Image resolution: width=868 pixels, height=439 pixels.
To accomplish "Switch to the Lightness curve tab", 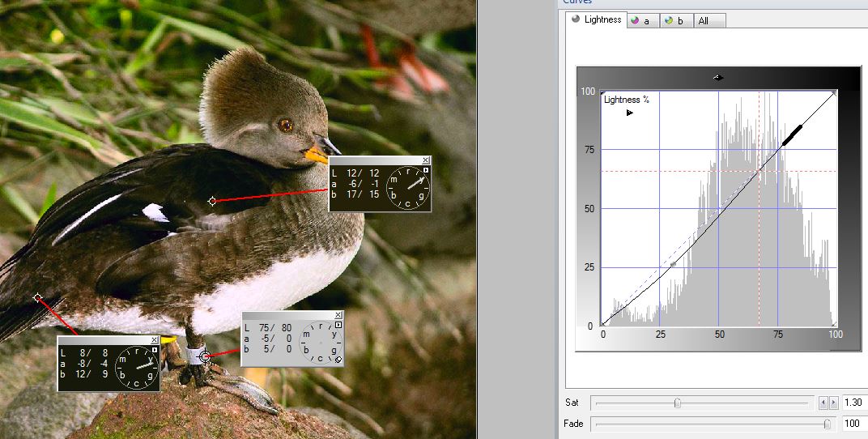I will pyautogui.click(x=596, y=19).
